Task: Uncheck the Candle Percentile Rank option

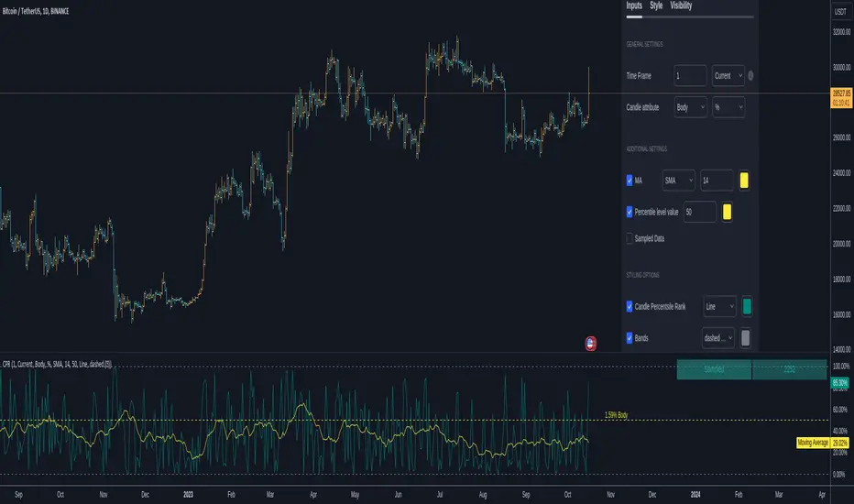Action: 630,306
